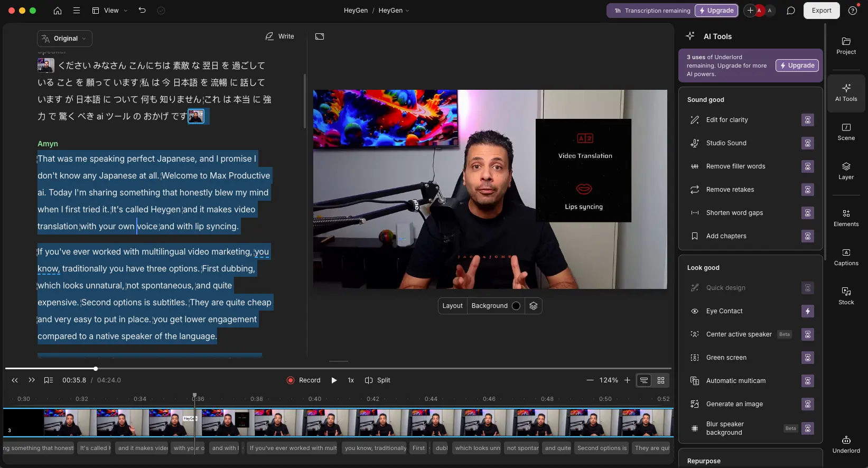Open the comments speech bubble icon

pyautogui.click(x=790, y=11)
